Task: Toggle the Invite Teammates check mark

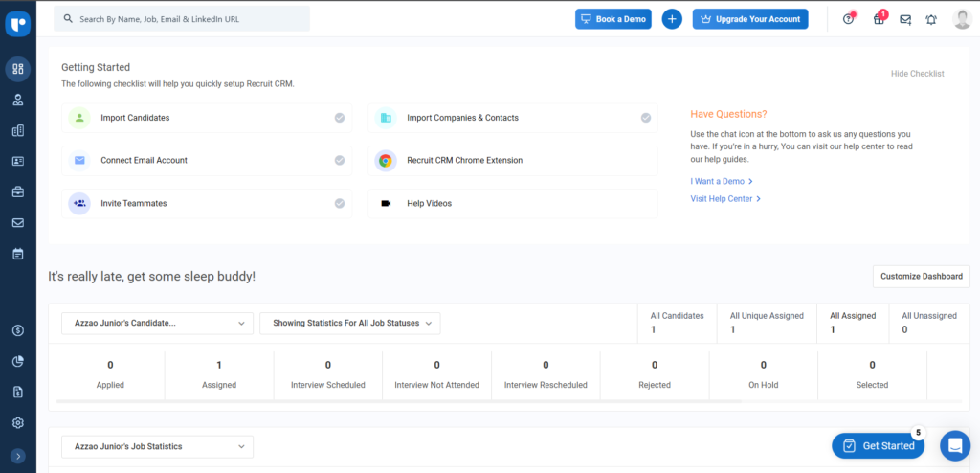Action: [340, 203]
